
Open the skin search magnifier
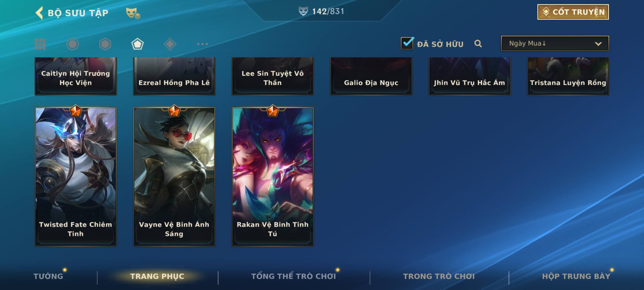click(x=478, y=44)
